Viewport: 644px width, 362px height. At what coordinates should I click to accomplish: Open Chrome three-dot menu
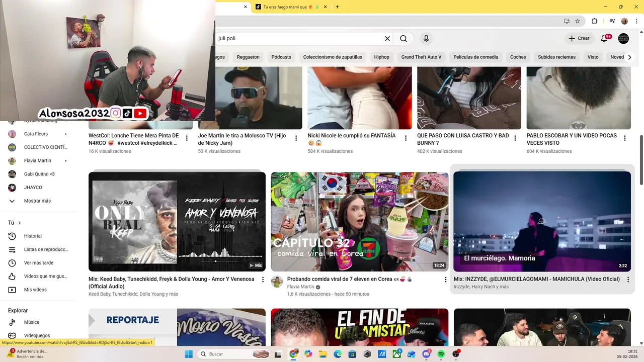pos(635,21)
